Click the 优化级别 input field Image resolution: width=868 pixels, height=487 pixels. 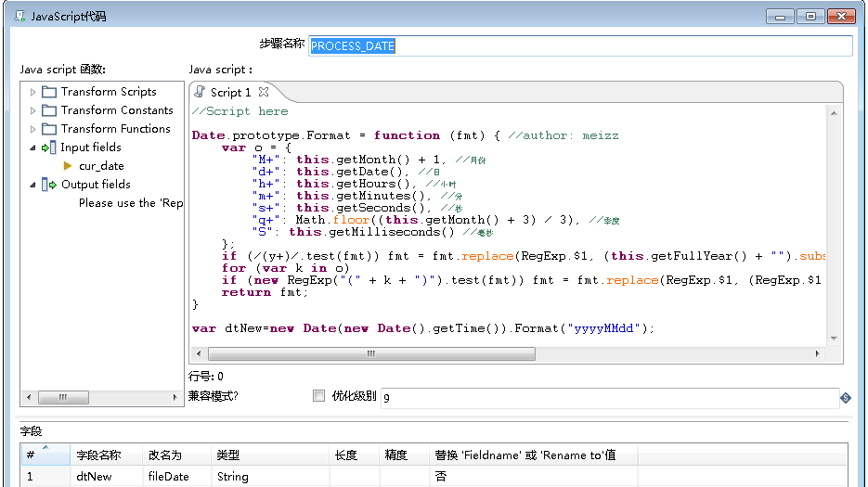(608, 398)
